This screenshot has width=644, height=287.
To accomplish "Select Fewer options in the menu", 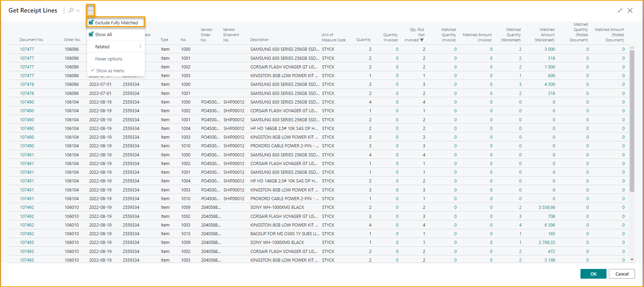I will point(109,59).
